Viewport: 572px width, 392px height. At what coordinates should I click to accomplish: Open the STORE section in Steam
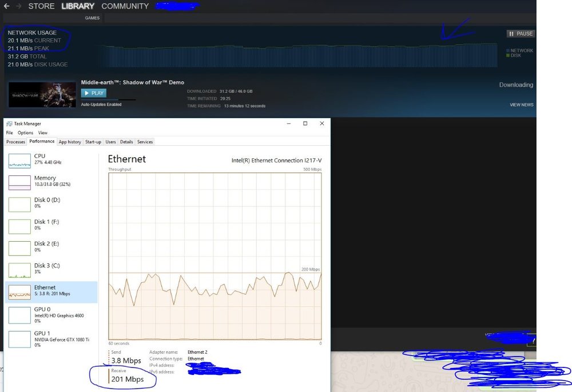click(41, 6)
